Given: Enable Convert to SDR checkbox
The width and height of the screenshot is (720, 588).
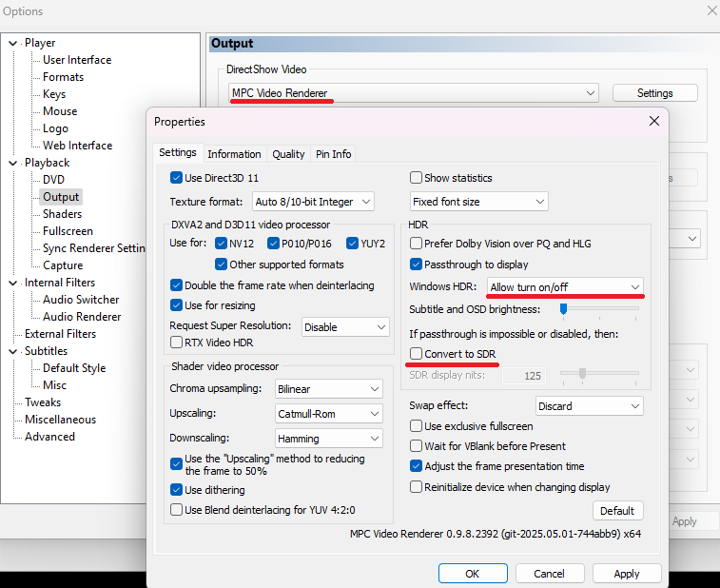Looking at the screenshot, I should [x=416, y=354].
